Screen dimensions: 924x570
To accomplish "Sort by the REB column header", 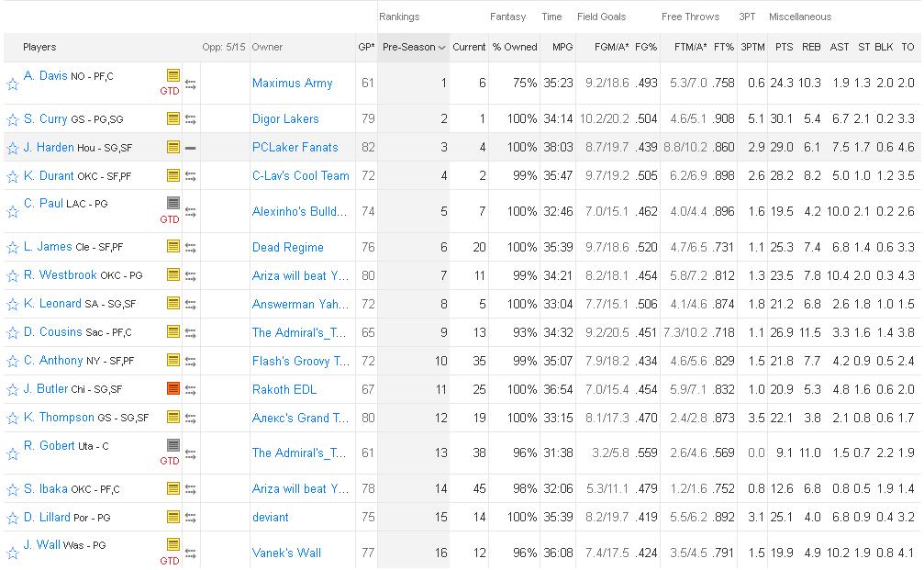I will click(811, 47).
